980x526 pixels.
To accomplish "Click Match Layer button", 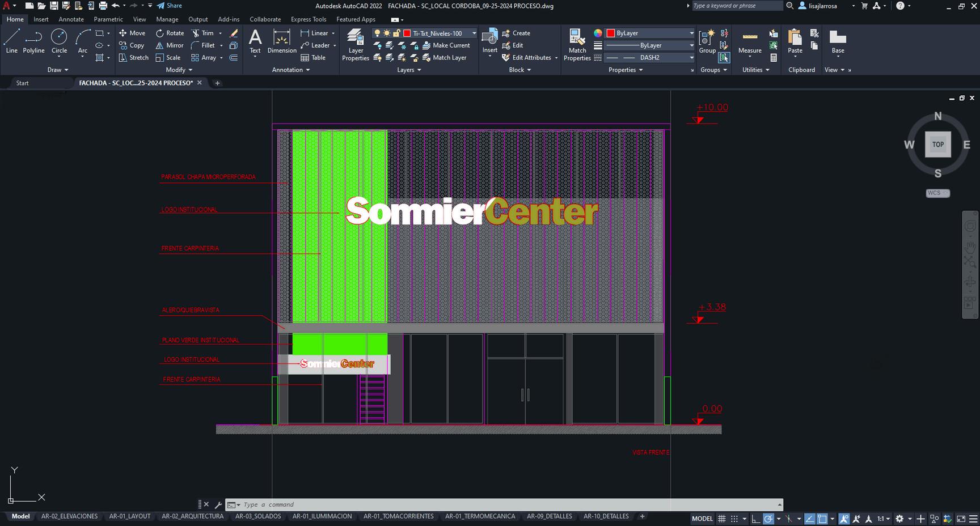I will pos(445,58).
